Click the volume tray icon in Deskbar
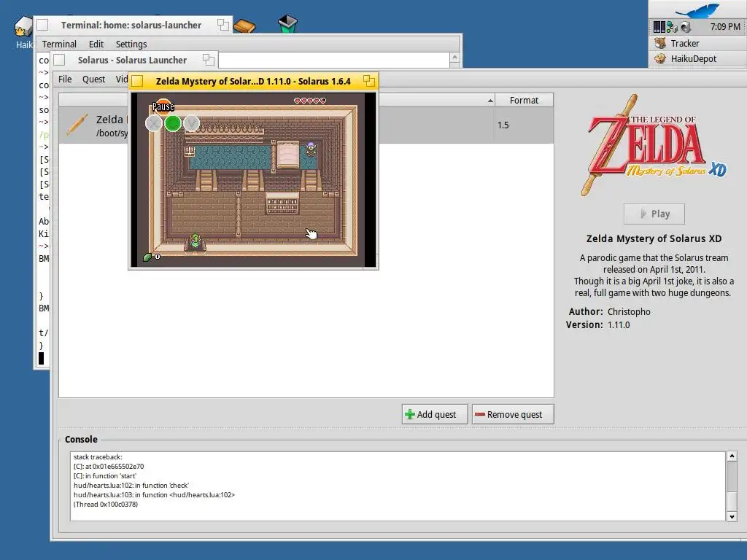 pyautogui.click(x=685, y=27)
